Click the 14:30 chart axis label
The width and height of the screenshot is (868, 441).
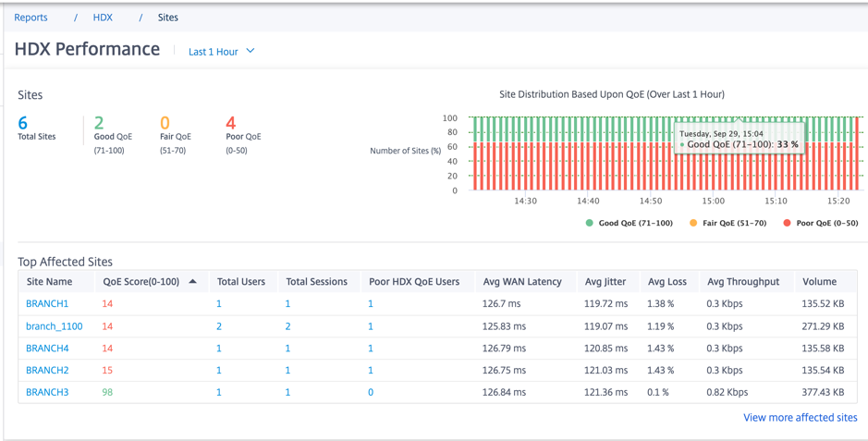[x=525, y=201]
